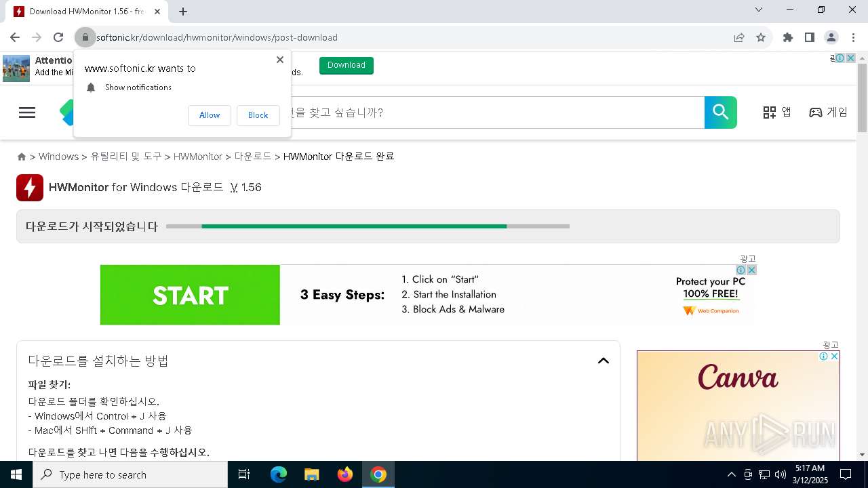
Task: Click the download progress bar
Action: coord(368,226)
